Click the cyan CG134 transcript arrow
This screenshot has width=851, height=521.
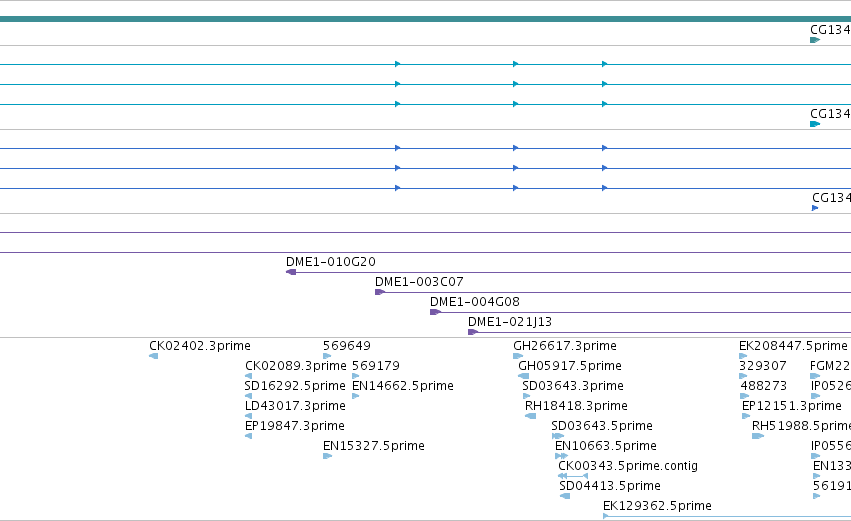click(x=815, y=124)
